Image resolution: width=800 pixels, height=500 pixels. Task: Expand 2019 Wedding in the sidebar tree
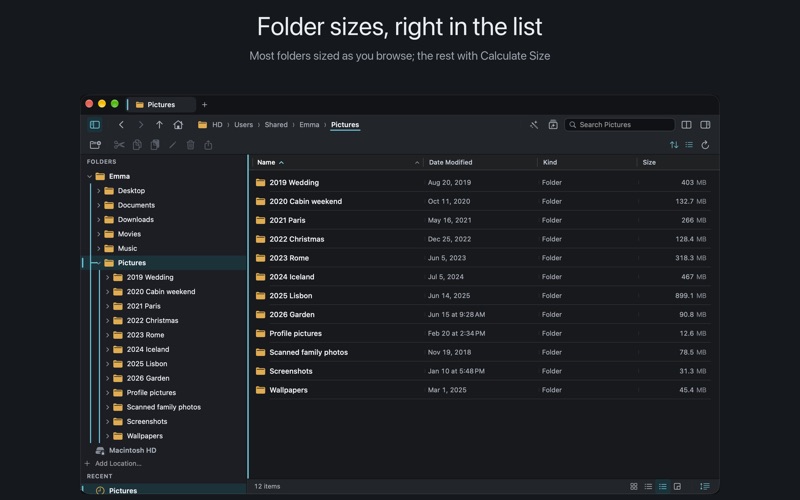click(108, 278)
